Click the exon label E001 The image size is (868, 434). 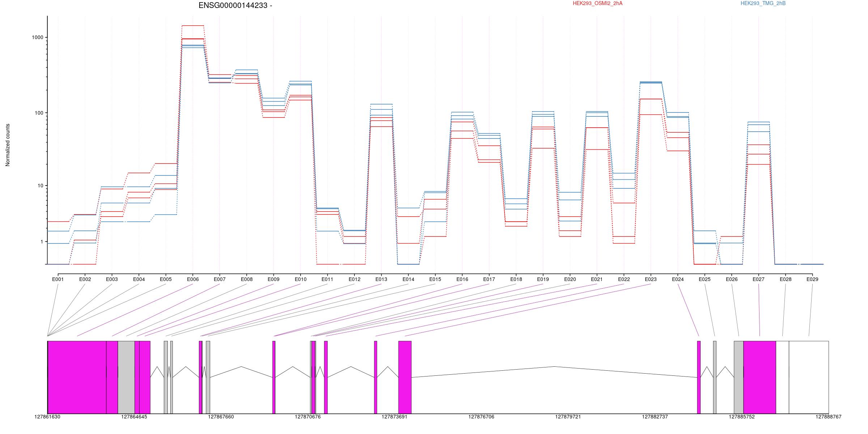pyautogui.click(x=58, y=279)
